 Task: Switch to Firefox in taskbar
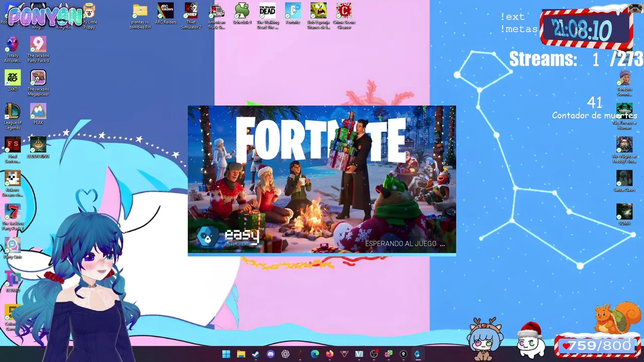click(x=330, y=354)
